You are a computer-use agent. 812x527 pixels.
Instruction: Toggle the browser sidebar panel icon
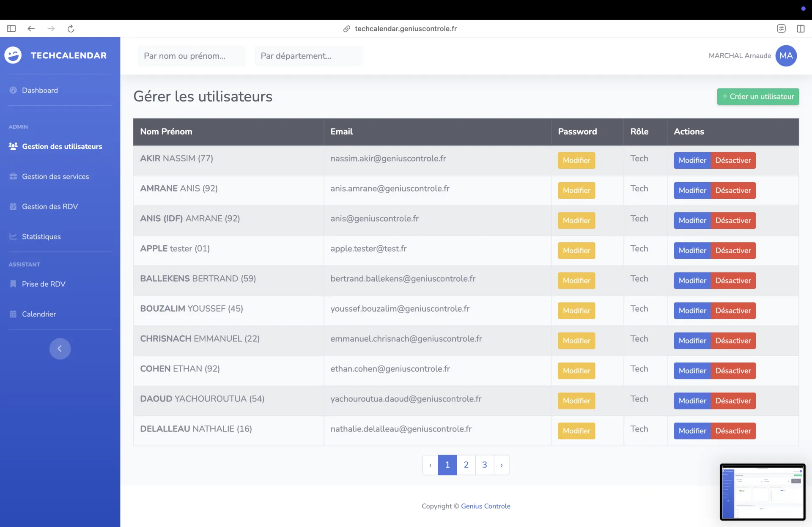coord(11,28)
